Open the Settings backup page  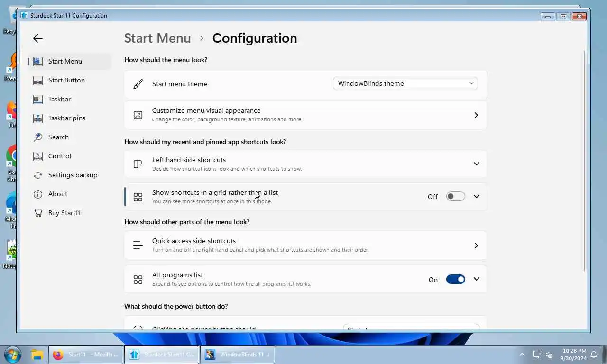[70, 175]
